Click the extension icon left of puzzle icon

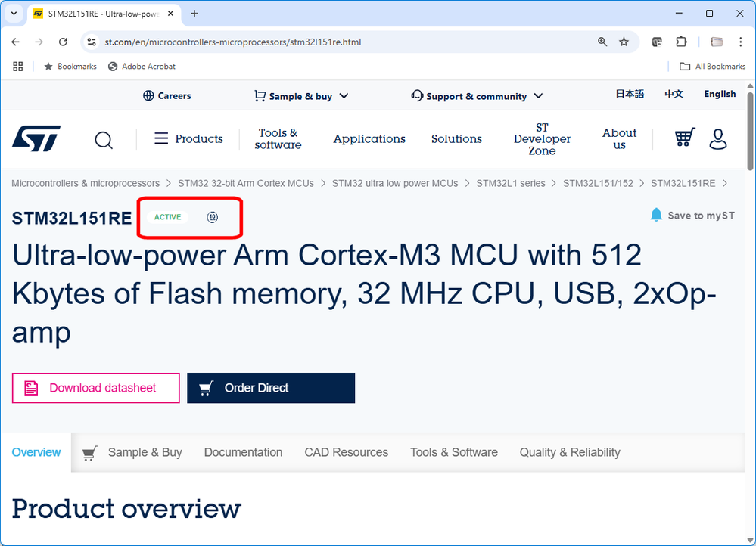pos(657,42)
